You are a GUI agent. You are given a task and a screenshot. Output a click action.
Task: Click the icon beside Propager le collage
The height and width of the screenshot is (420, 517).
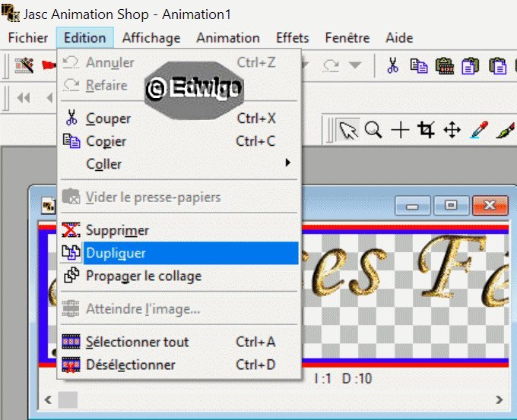pos(71,276)
